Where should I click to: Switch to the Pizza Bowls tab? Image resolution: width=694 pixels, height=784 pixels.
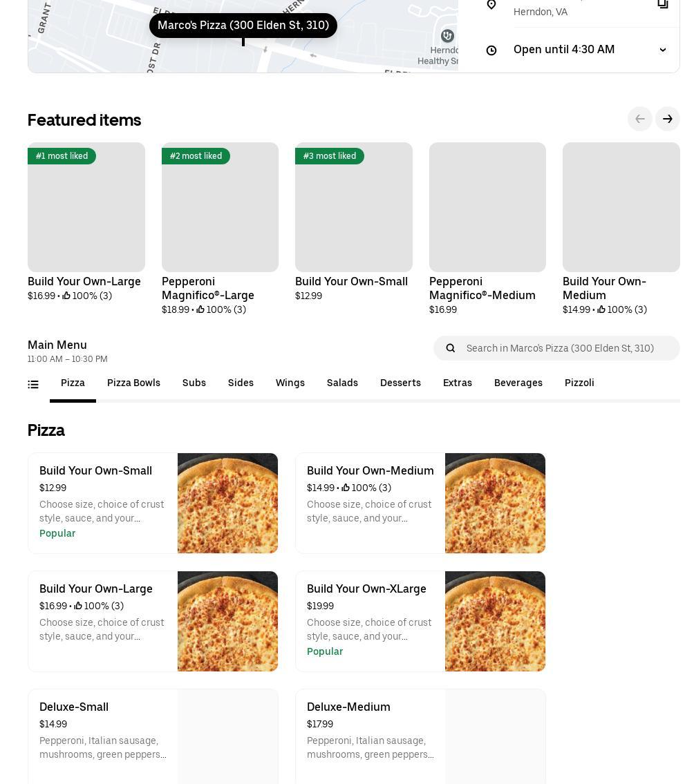pyautogui.click(x=133, y=383)
